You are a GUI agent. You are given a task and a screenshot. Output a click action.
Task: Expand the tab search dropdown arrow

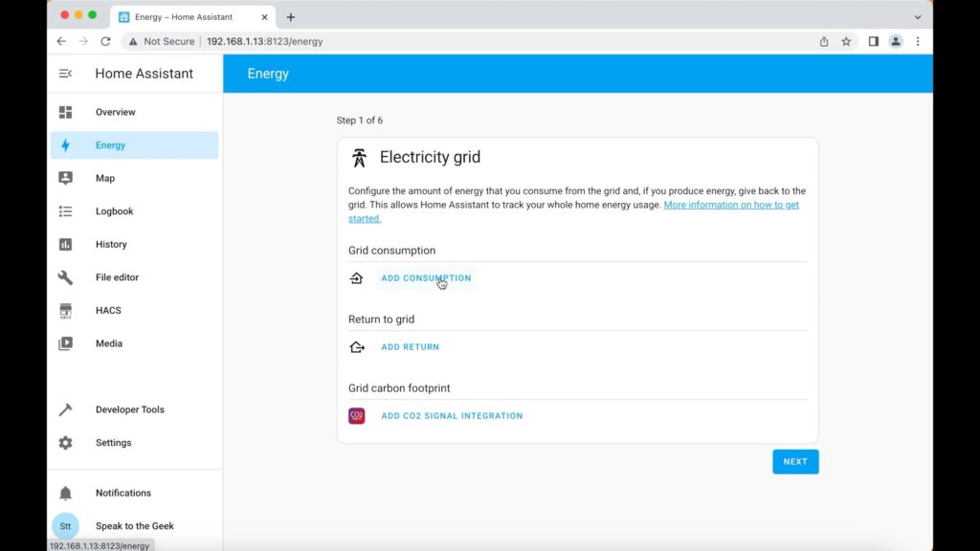tap(918, 17)
